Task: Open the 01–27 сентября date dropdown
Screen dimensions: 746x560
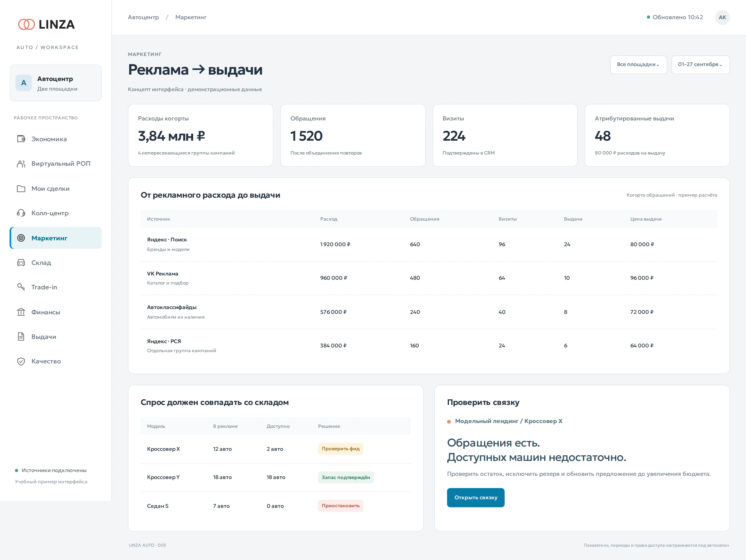Action: 700,65
